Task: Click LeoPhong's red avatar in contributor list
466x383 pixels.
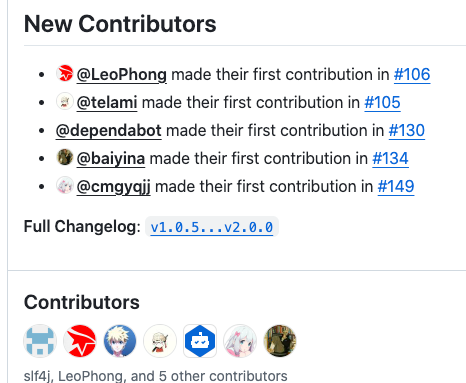Action: coord(65,73)
